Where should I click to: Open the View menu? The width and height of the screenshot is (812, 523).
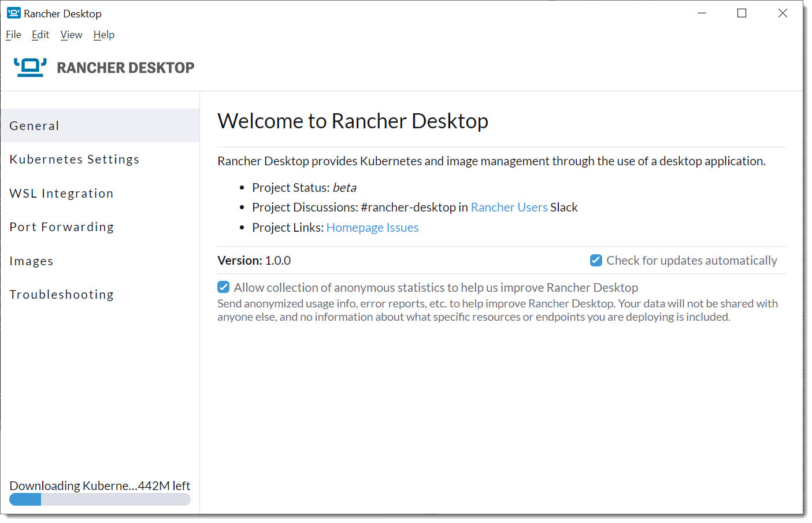[71, 35]
